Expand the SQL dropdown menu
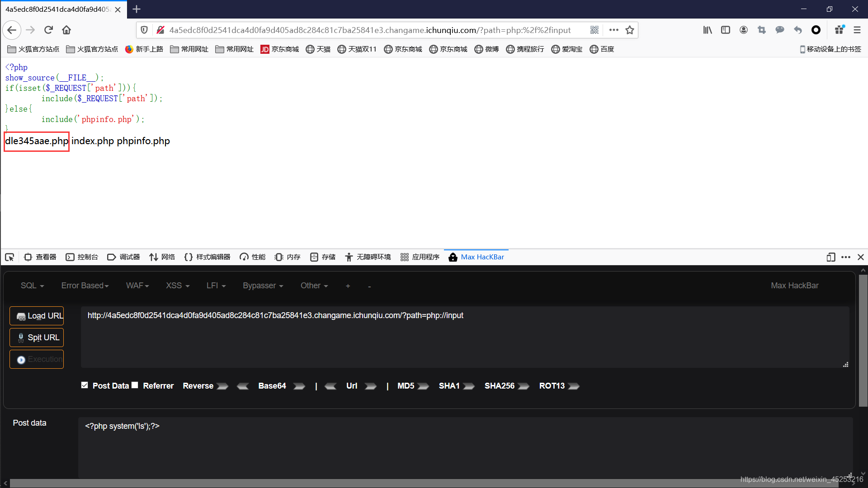The image size is (868, 488). (33, 286)
